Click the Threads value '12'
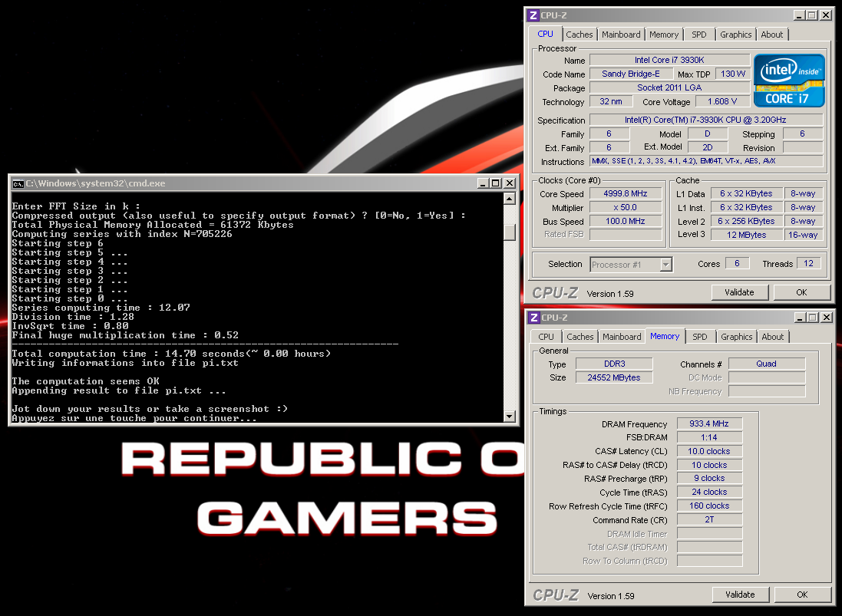 [808, 263]
